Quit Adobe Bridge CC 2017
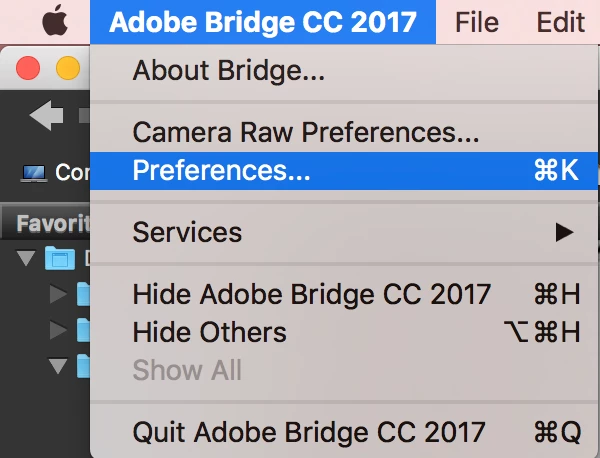This screenshot has height=458, width=600. coord(309,433)
